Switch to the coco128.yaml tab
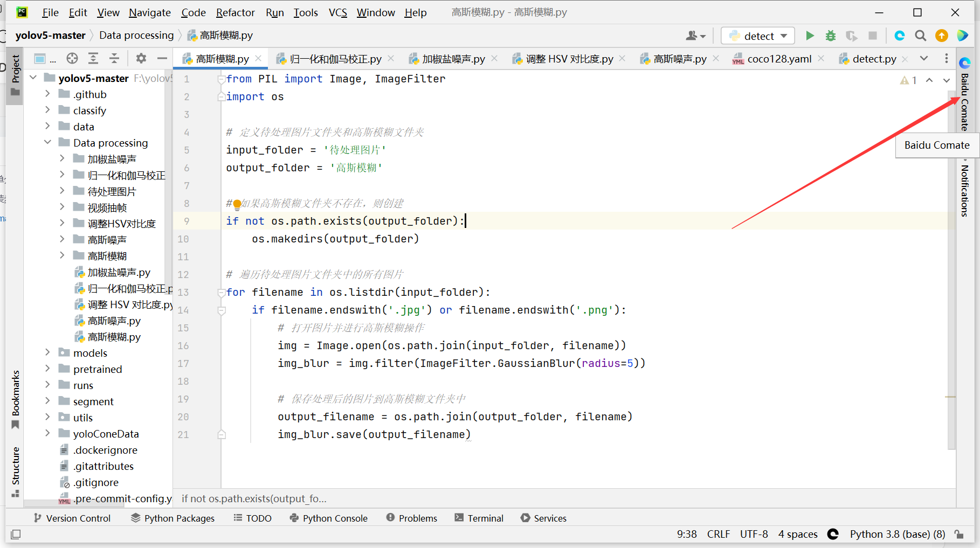Image resolution: width=980 pixels, height=548 pixels. pyautogui.click(x=778, y=59)
